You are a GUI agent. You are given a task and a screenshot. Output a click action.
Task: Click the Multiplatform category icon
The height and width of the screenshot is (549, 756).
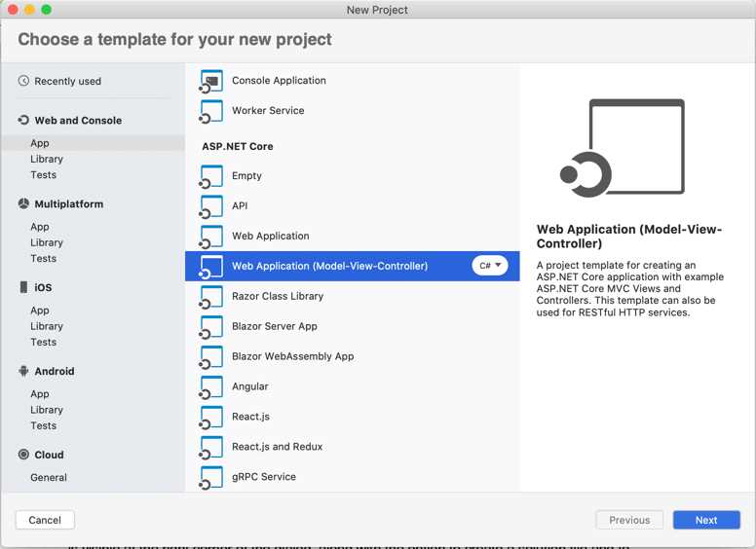(23, 203)
